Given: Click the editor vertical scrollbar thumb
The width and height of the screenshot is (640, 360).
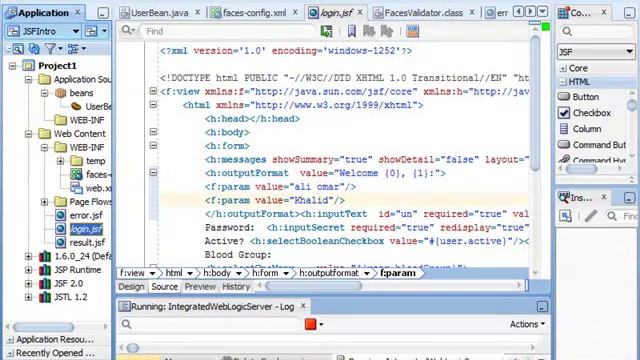Looking at the screenshot, I should [x=535, y=102].
